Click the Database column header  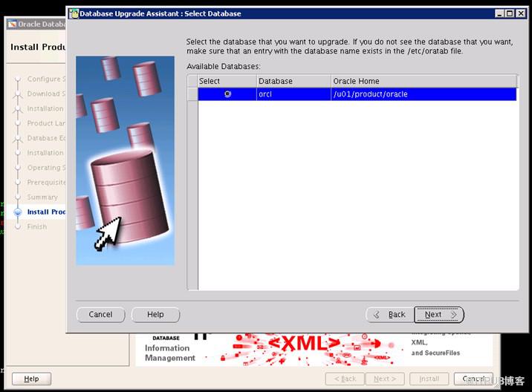point(293,82)
